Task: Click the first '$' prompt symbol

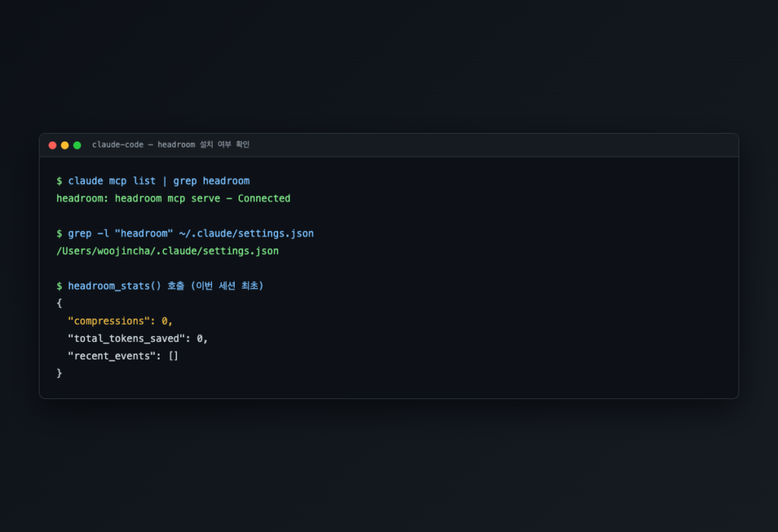Action: pyautogui.click(x=59, y=181)
